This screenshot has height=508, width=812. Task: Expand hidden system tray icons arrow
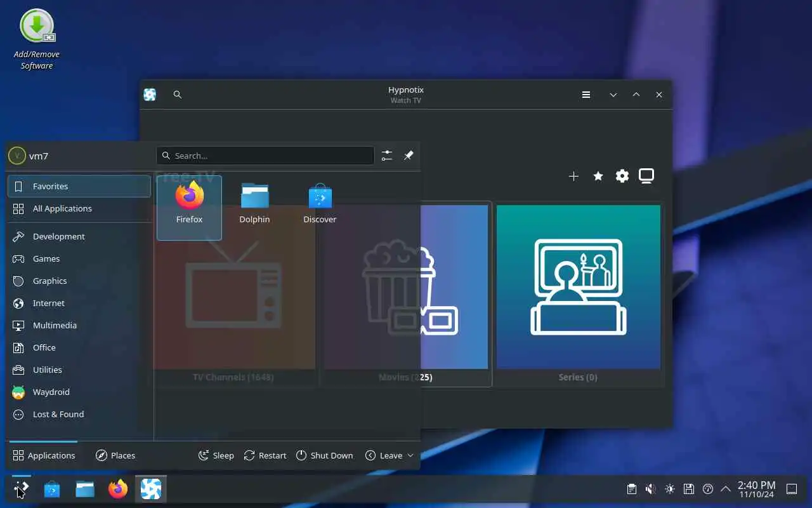click(726, 489)
